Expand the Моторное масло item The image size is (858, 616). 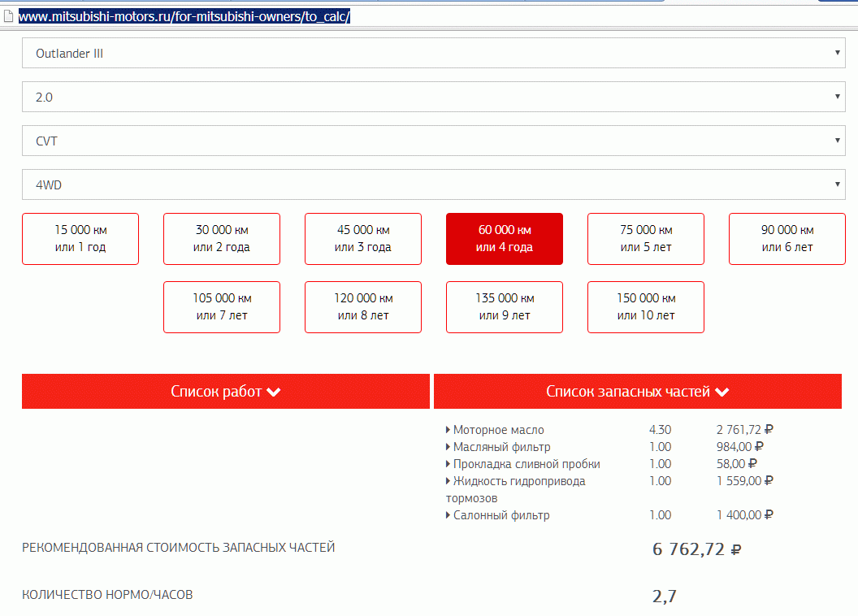(x=495, y=430)
